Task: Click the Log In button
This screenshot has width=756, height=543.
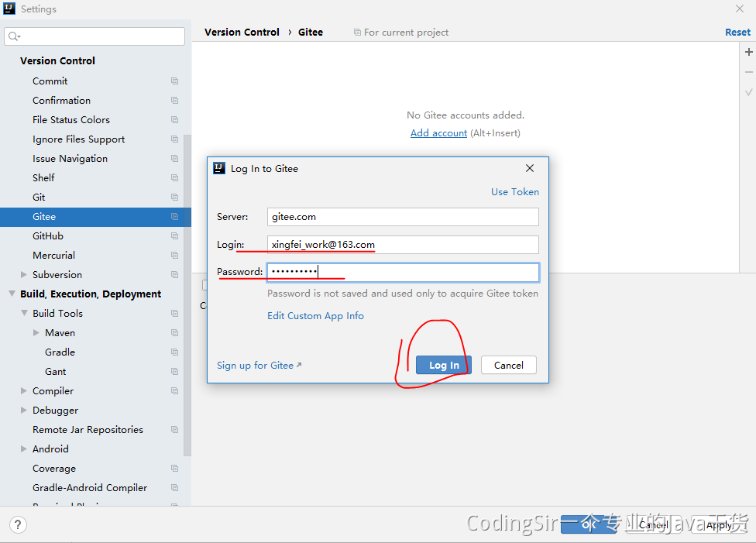Action: (444, 365)
